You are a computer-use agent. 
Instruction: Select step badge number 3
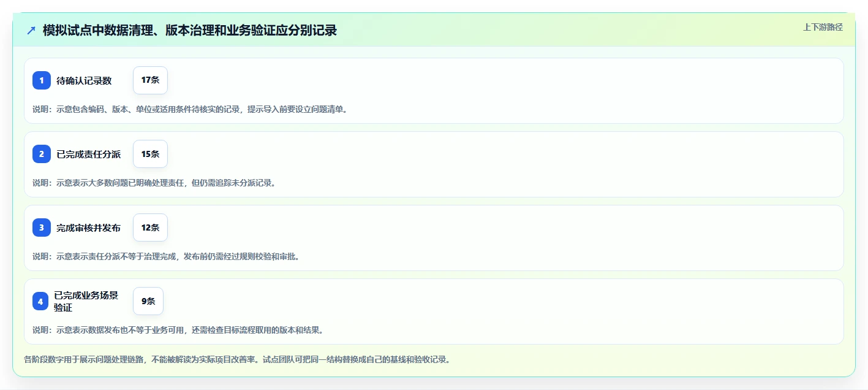pyautogui.click(x=42, y=227)
